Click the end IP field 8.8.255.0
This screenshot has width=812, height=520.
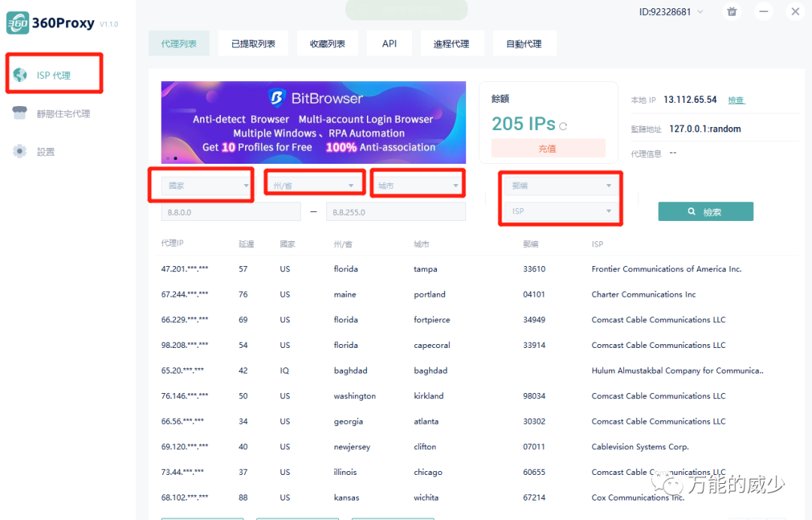(x=396, y=212)
